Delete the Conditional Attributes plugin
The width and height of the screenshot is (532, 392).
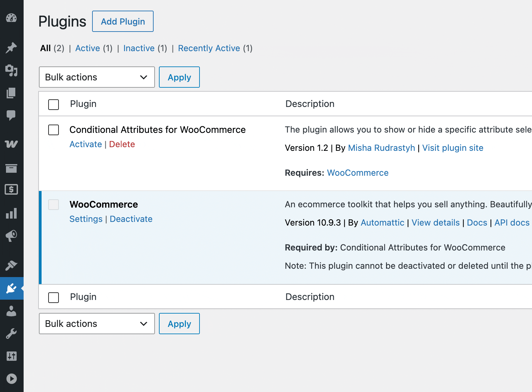pyautogui.click(x=122, y=144)
